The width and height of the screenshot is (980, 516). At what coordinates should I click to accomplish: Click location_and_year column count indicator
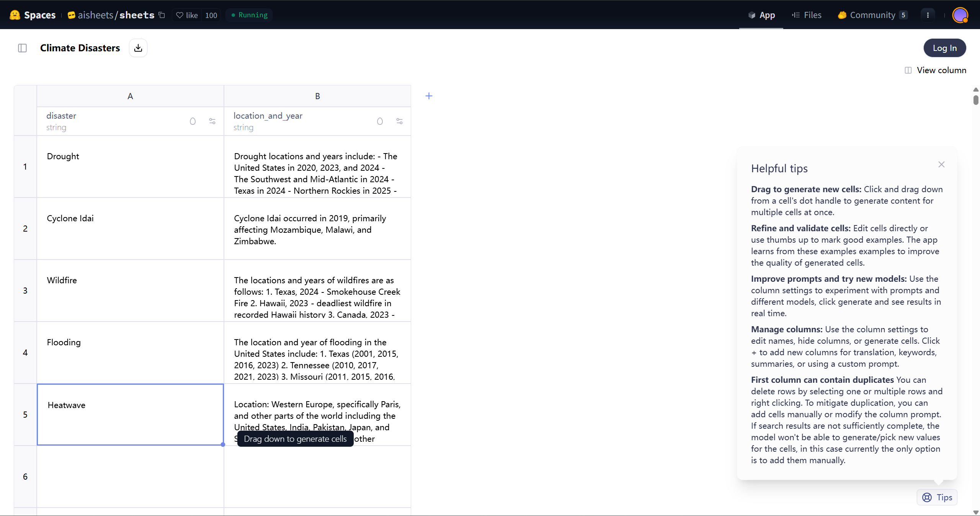click(x=380, y=121)
